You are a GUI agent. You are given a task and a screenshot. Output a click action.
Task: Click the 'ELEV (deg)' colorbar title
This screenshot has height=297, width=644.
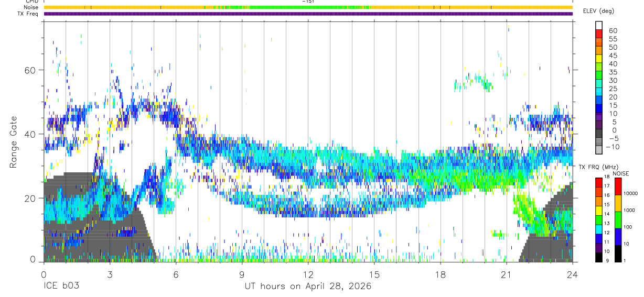(x=599, y=11)
